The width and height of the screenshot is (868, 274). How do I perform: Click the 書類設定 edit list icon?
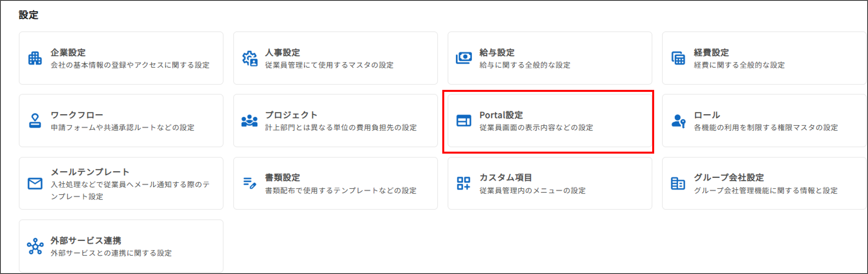click(250, 184)
